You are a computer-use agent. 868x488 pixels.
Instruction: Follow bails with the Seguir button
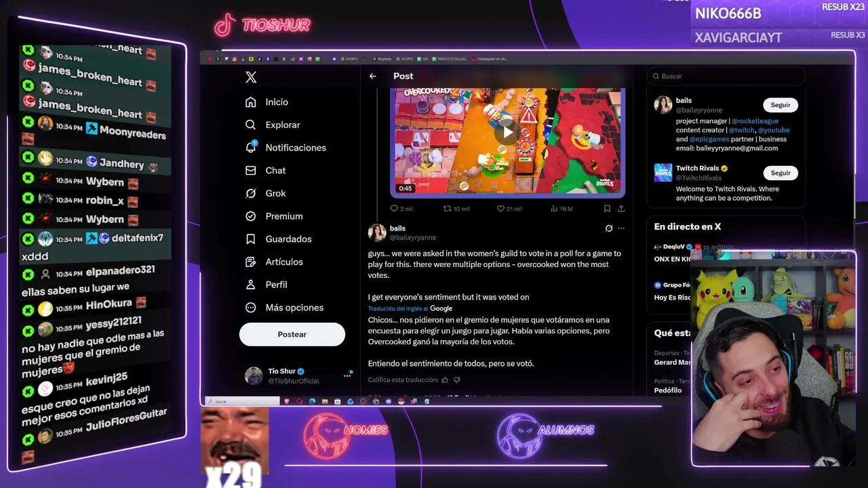click(781, 105)
